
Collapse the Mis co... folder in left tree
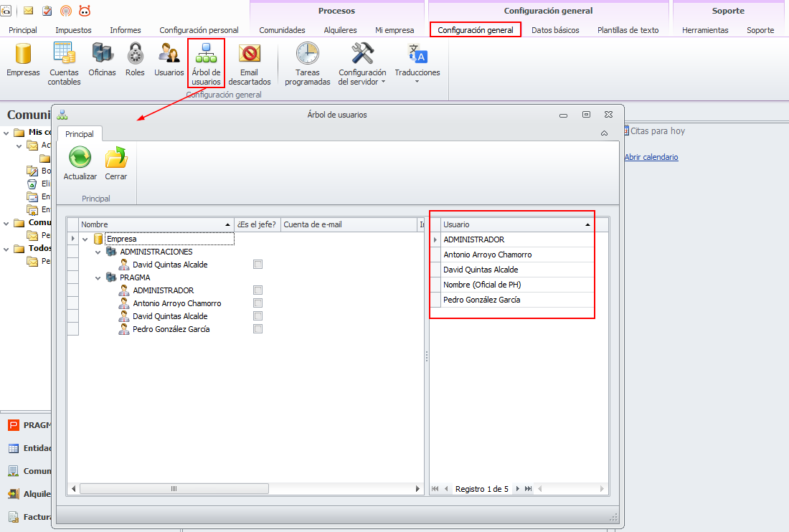pos(6,133)
